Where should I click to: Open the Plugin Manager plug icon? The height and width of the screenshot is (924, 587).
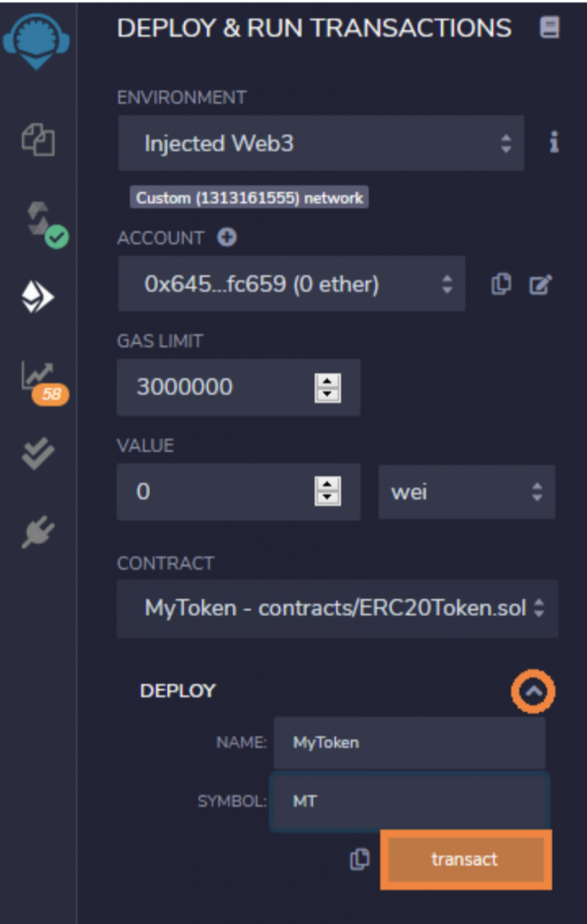38,531
